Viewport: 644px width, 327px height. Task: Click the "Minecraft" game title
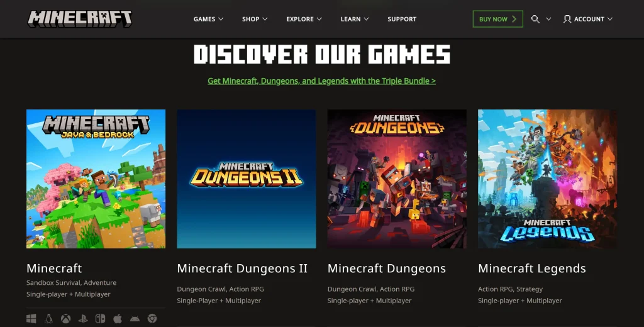coord(54,269)
